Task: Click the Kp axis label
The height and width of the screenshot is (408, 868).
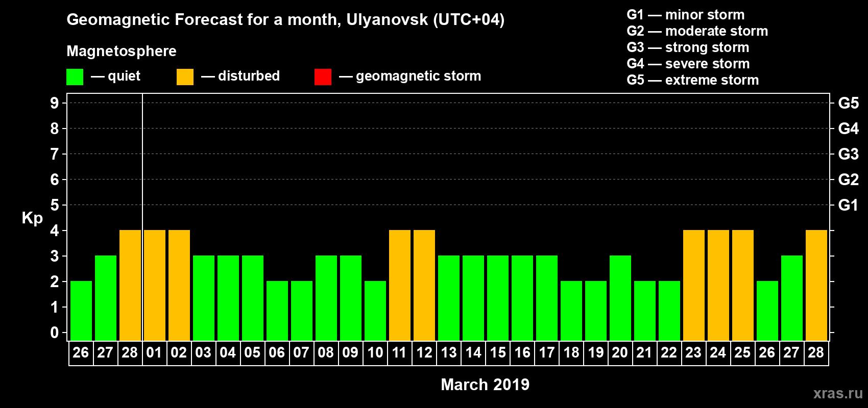Action: click(32, 218)
